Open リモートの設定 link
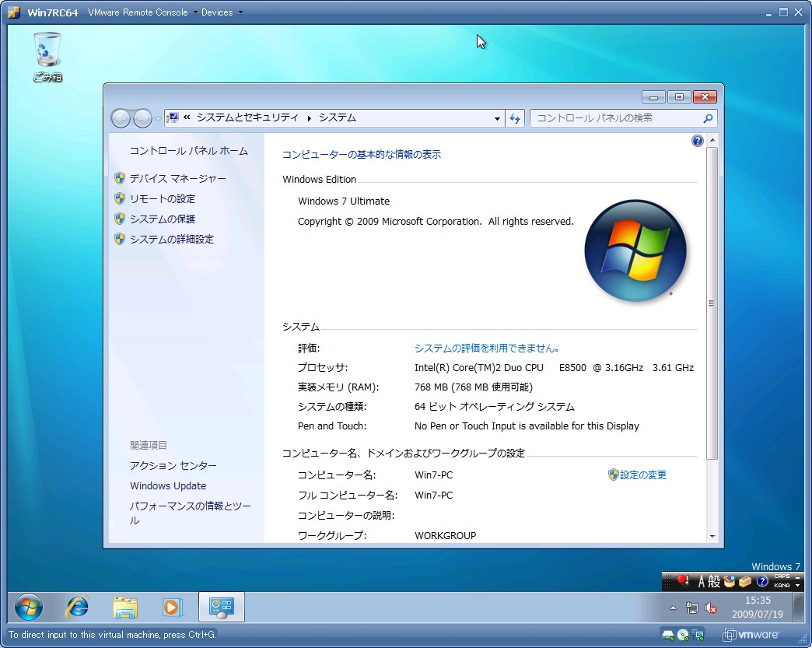812x648 pixels. pyautogui.click(x=162, y=199)
